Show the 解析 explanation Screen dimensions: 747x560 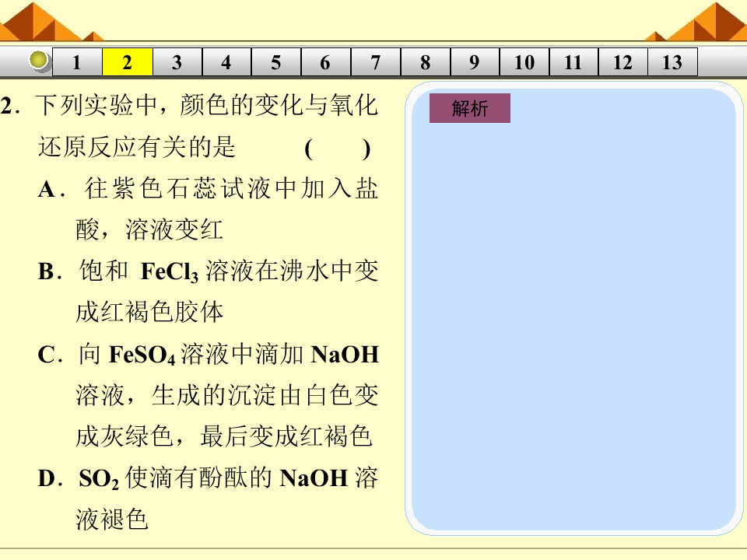tap(470, 108)
